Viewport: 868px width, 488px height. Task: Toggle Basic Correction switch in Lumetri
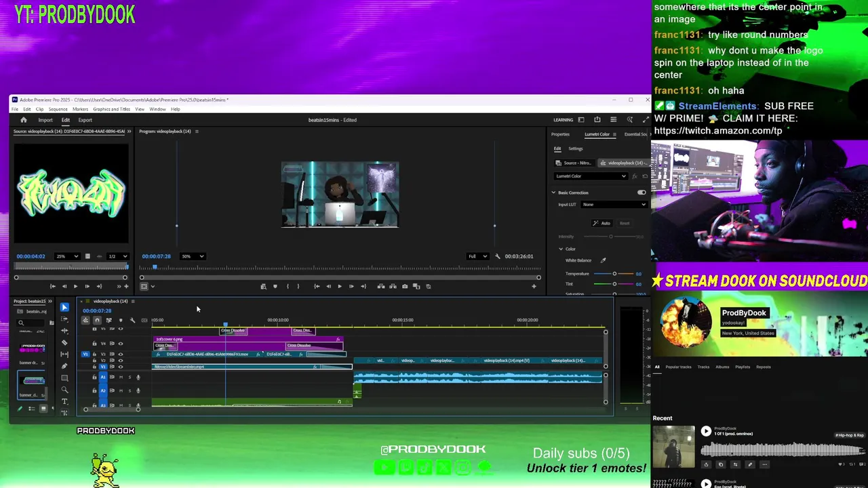click(x=642, y=192)
